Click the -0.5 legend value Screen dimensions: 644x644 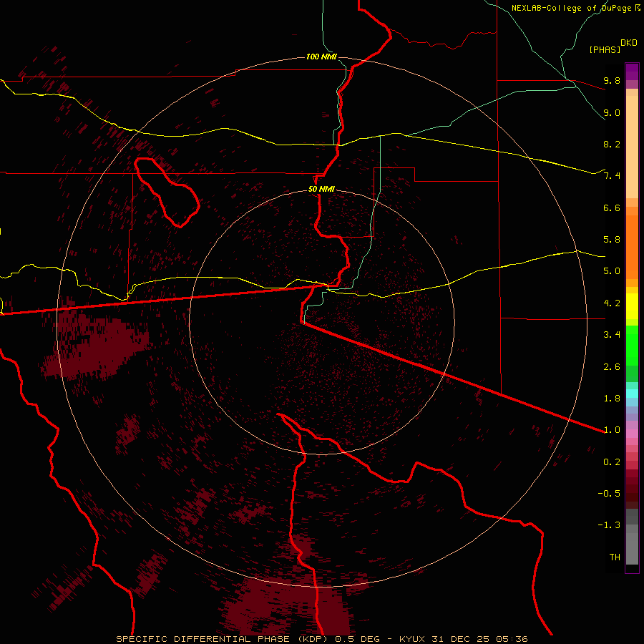point(609,494)
